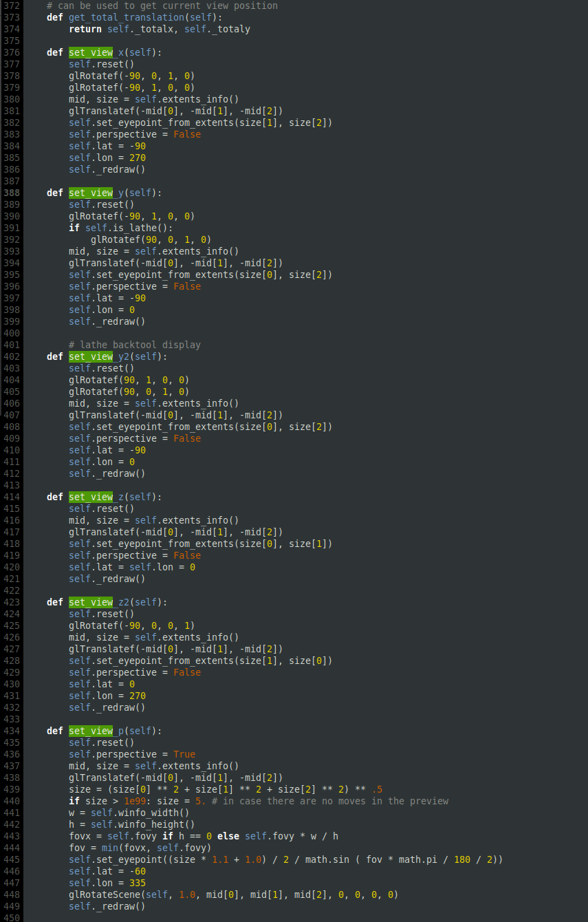Click the glRotateScene call line
Image resolution: width=588 pixels, height=922 pixels.
click(234, 894)
